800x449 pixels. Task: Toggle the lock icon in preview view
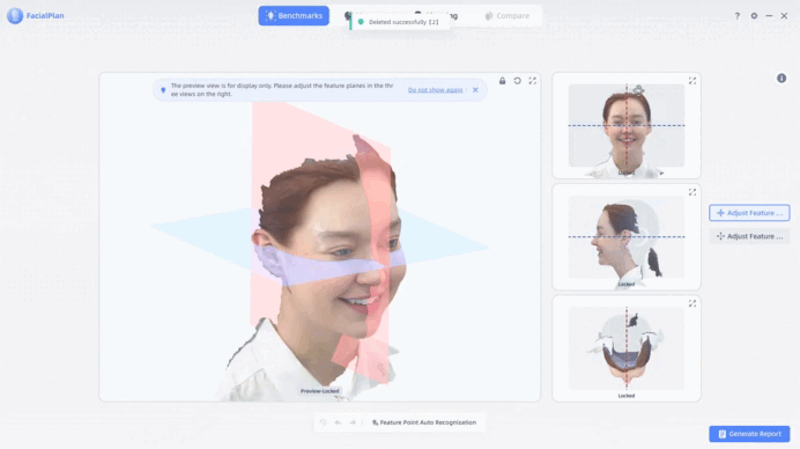point(502,81)
